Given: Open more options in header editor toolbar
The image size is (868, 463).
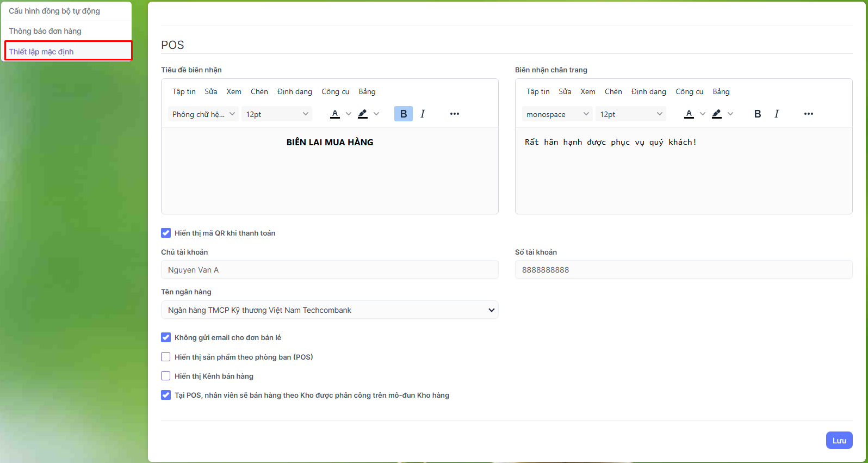Looking at the screenshot, I should point(455,114).
